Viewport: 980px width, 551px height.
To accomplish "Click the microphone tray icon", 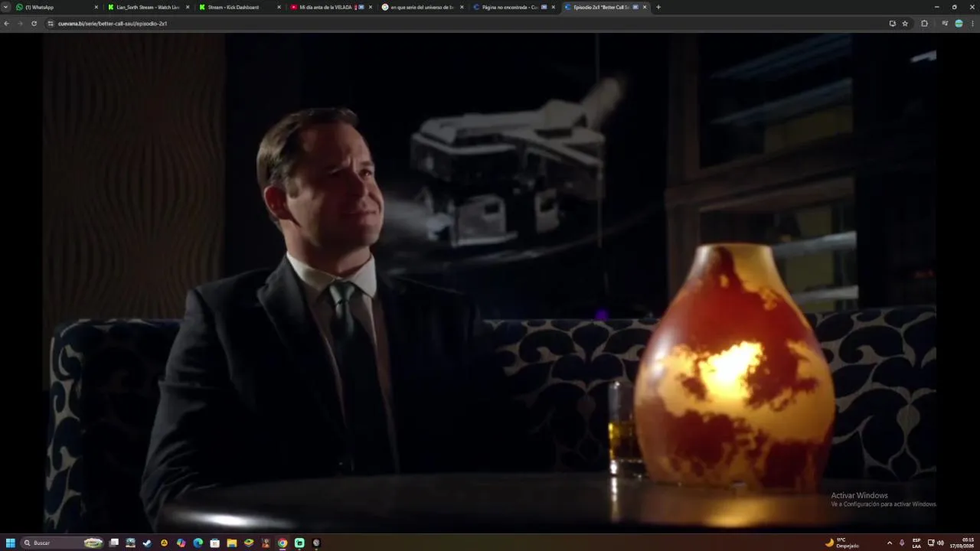I will click(x=902, y=543).
